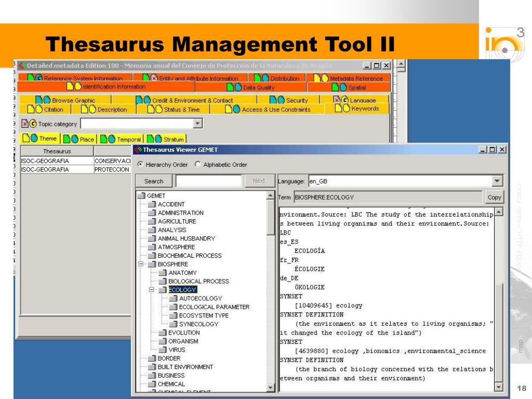
Task: Click the Copy button next to Term
Action: click(x=494, y=197)
